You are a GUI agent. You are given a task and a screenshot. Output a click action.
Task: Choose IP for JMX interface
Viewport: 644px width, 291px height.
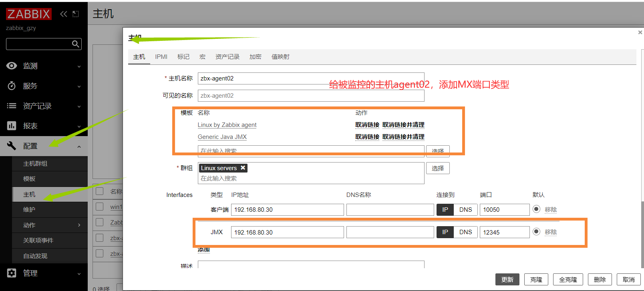(445, 232)
